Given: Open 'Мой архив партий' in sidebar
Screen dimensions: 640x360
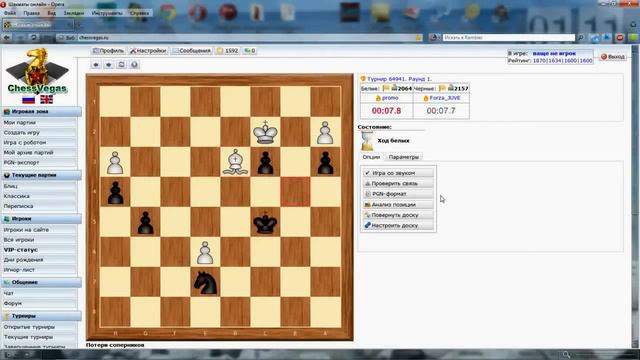Looking at the screenshot, I should point(29,152).
